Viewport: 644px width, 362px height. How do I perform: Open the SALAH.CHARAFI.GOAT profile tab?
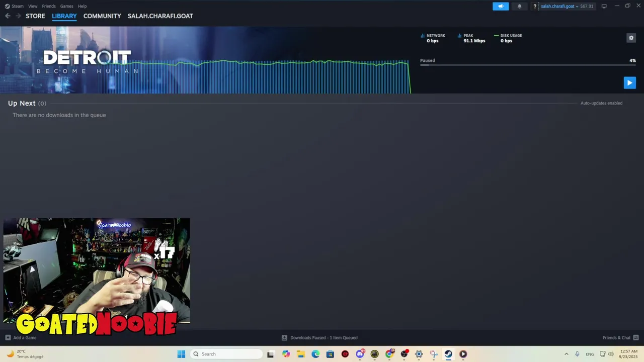click(160, 16)
